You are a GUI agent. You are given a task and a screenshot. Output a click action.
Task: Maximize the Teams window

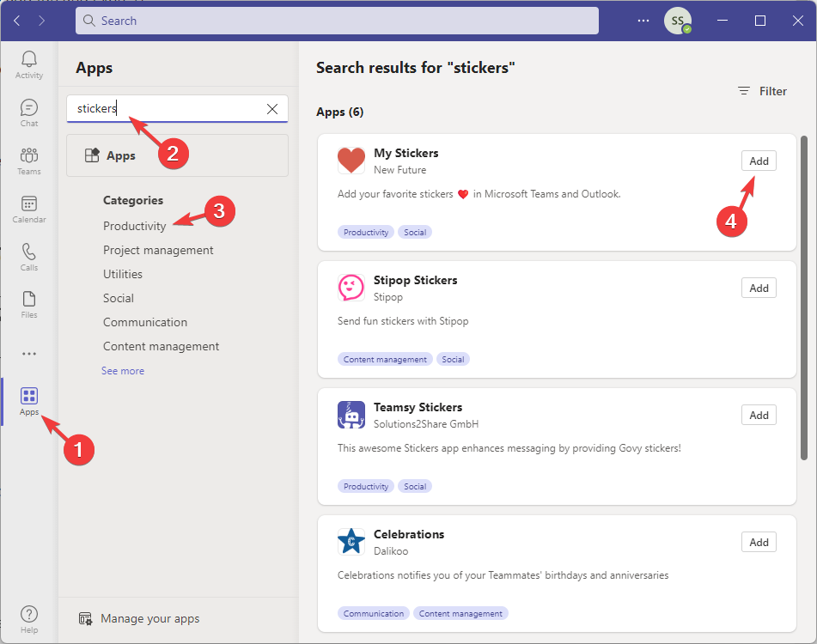point(760,21)
